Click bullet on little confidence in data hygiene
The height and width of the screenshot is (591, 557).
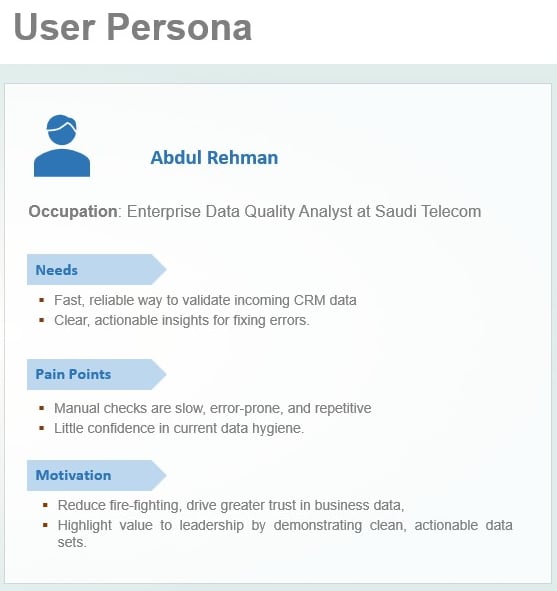pos(179,428)
